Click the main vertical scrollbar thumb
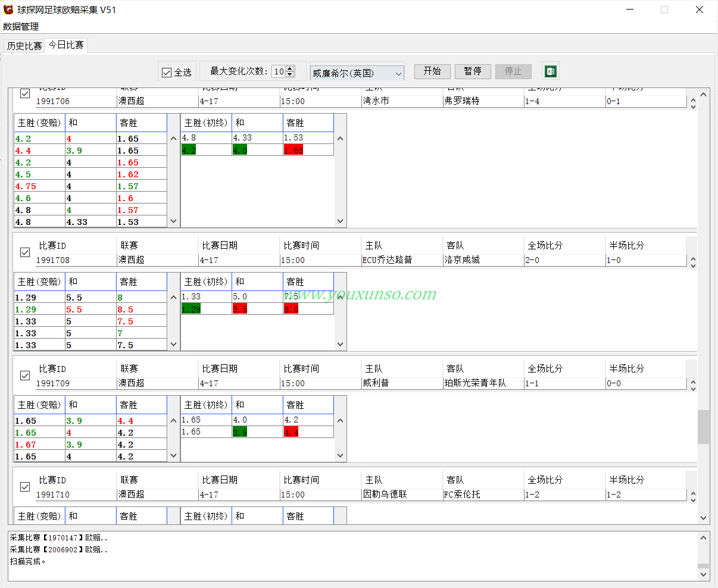The height and width of the screenshot is (588, 718). tap(704, 427)
